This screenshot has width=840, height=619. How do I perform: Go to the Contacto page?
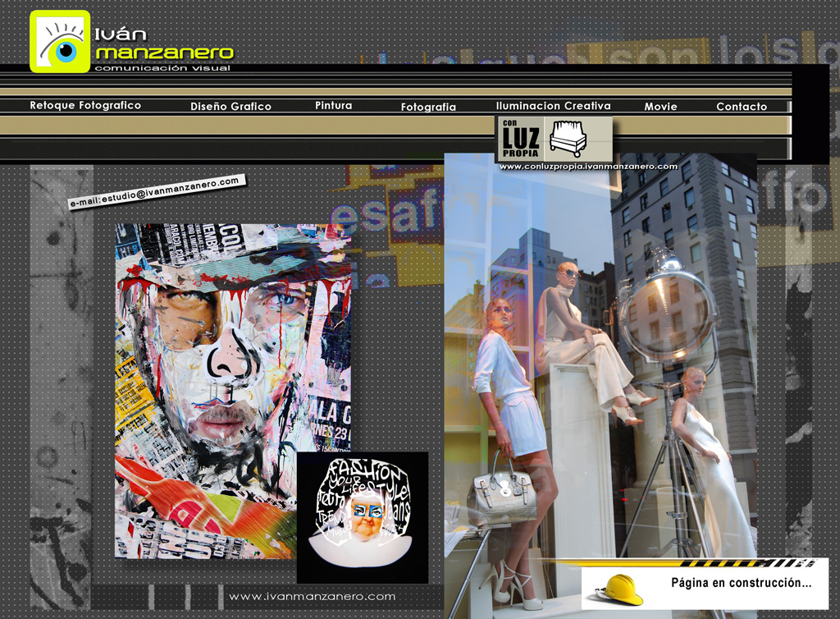tap(742, 106)
